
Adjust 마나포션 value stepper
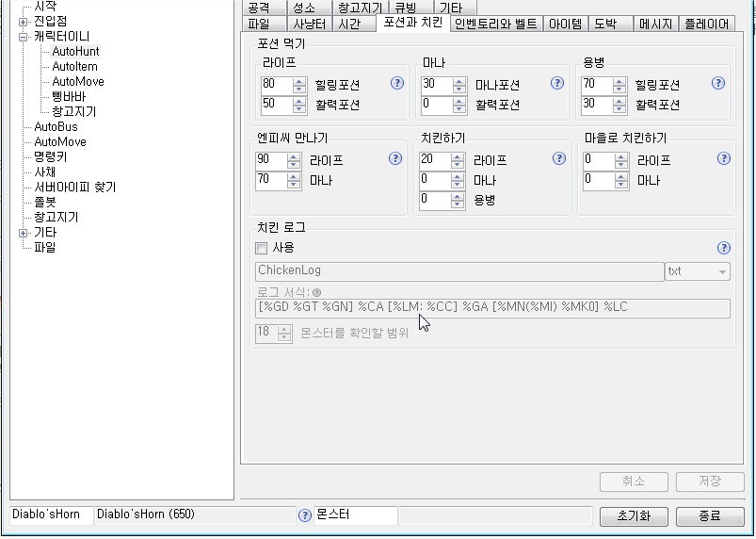459,86
